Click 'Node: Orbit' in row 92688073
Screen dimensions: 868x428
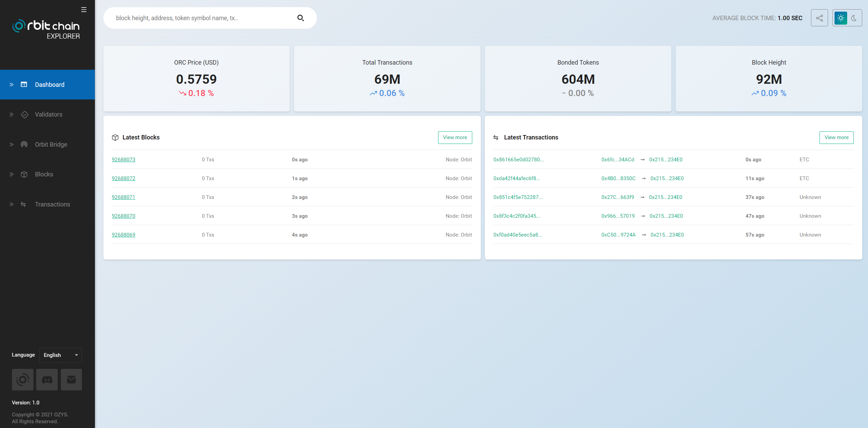459,160
